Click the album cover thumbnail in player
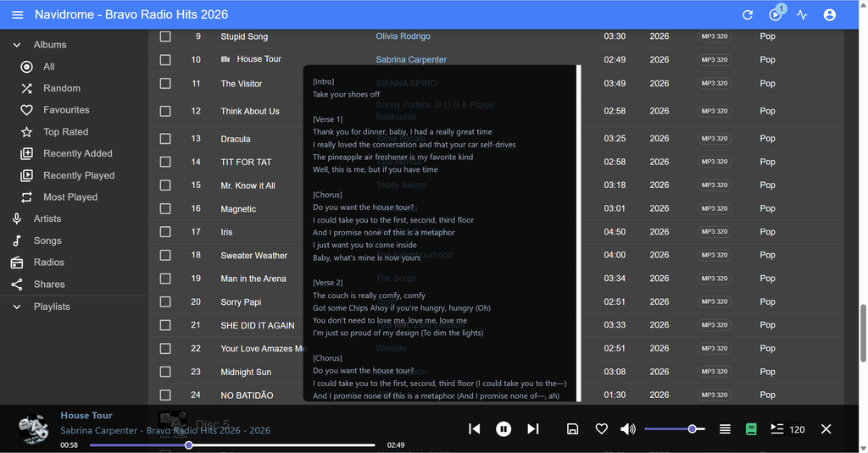Viewport: 868px width, 453px height. coord(33,430)
